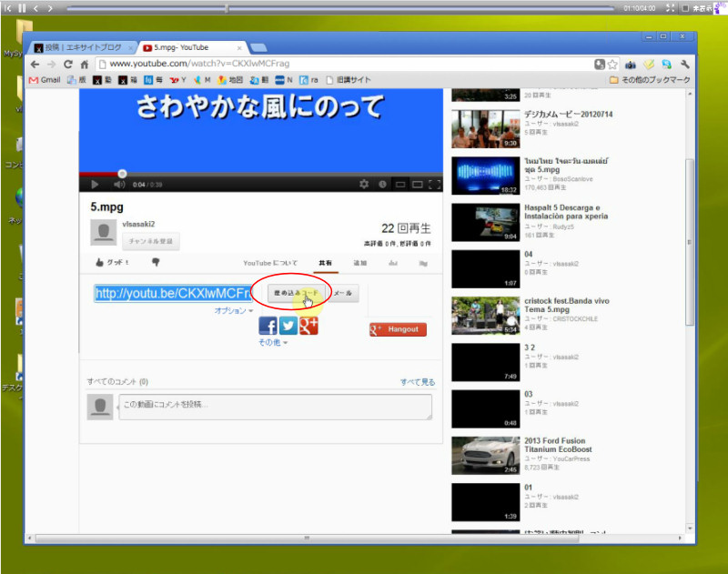The height and width of the screenshot is (574, 728).
Task: Click the メール email button
Action: 343,293
